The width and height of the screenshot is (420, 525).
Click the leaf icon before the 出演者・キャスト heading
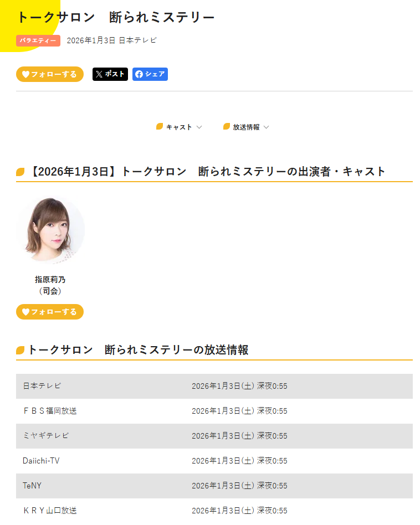click(21, 172)
